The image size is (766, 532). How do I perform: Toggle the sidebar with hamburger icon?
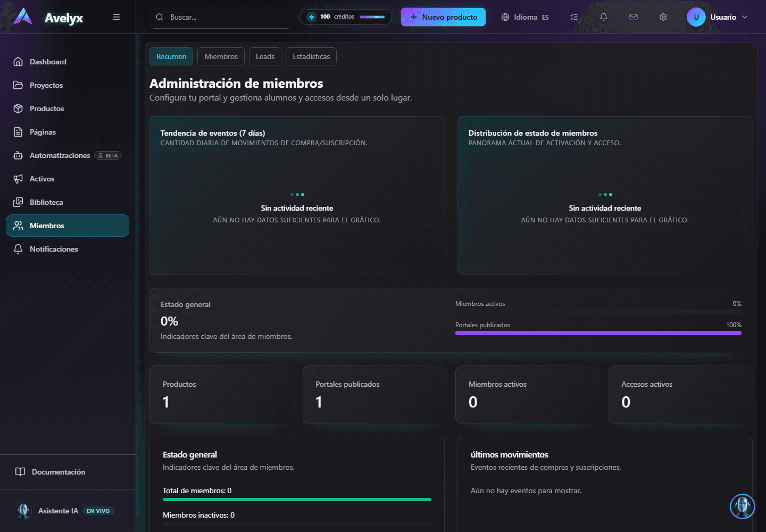(x=116, y=17)
